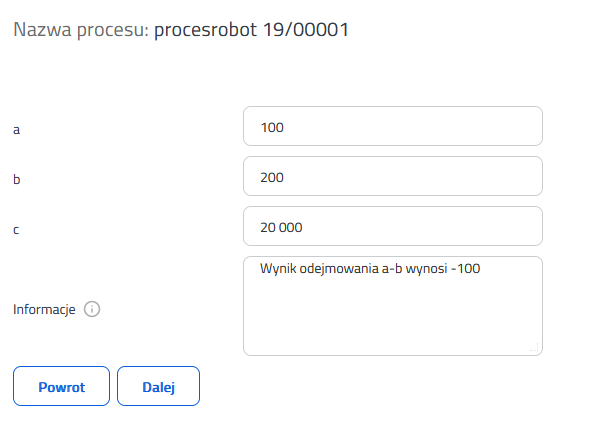This screenshot has height=422, width=600.
Task: Focus the input field for c
Action: click(393, 226)
